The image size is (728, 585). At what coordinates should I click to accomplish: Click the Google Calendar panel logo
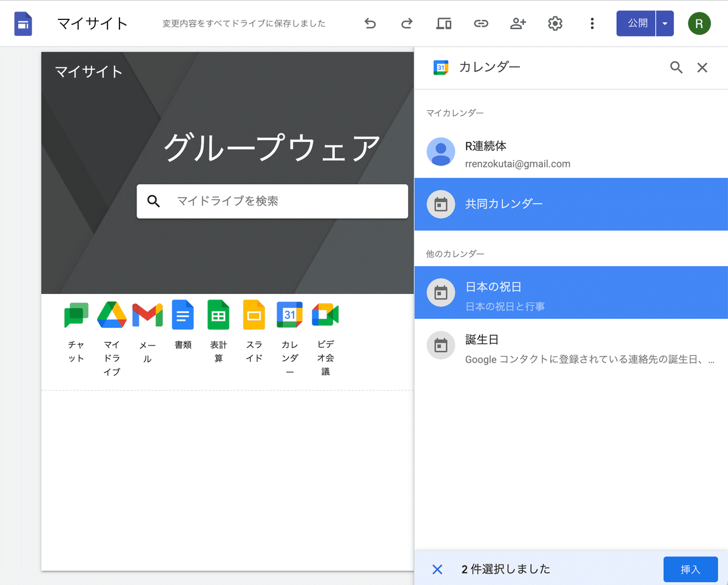click(441, 67)
